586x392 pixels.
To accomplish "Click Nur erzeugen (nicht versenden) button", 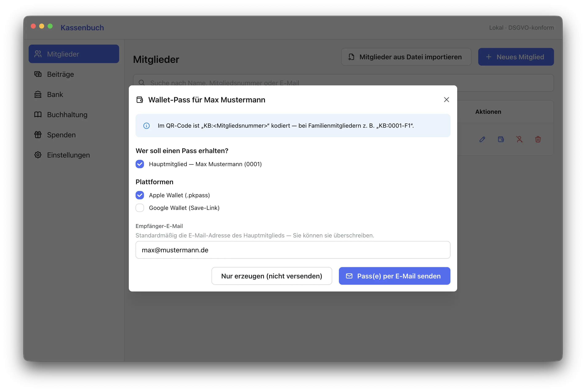I will [x=272, y=276].
